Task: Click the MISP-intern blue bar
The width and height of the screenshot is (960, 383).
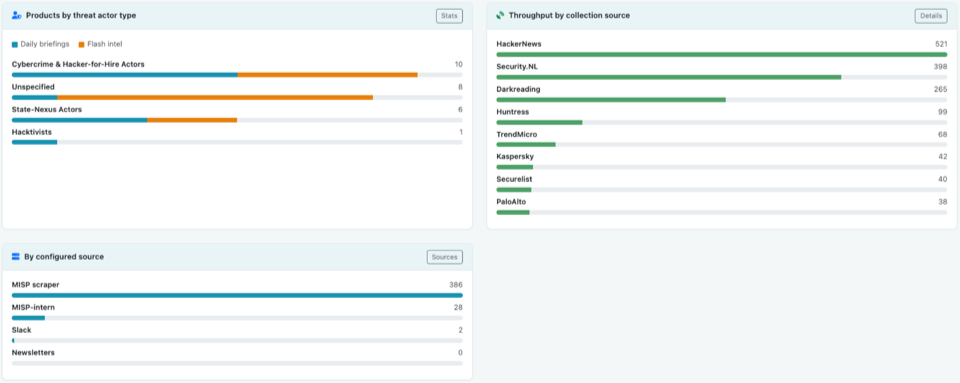Action: [x=28, y=318]
